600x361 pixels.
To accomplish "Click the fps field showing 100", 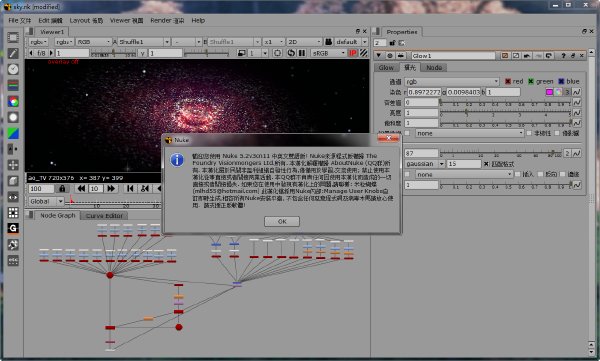I will point(41,189).
